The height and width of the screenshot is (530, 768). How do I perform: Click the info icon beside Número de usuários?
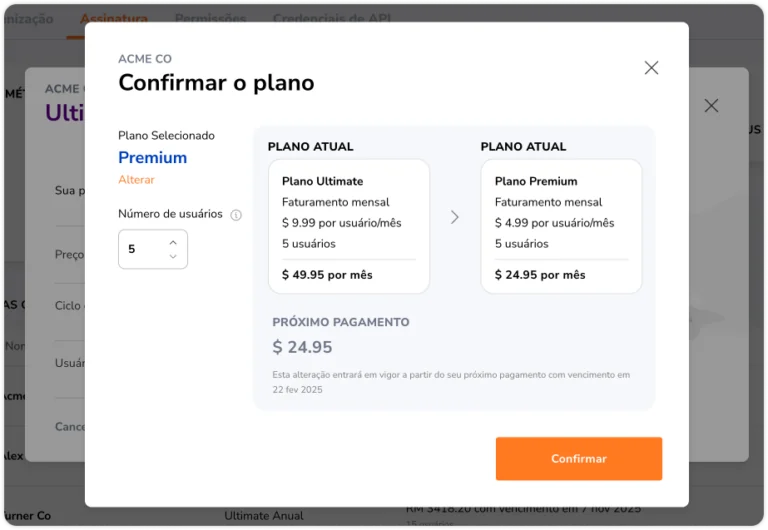coord(236,215)
